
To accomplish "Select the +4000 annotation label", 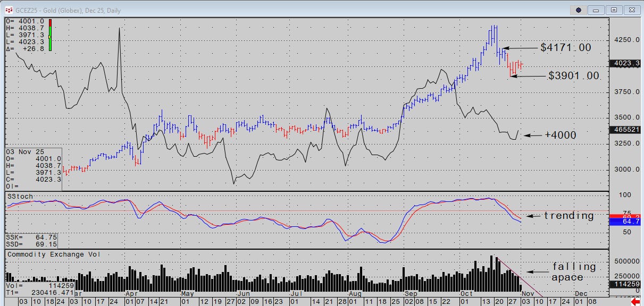I will [x=561, y=135].
